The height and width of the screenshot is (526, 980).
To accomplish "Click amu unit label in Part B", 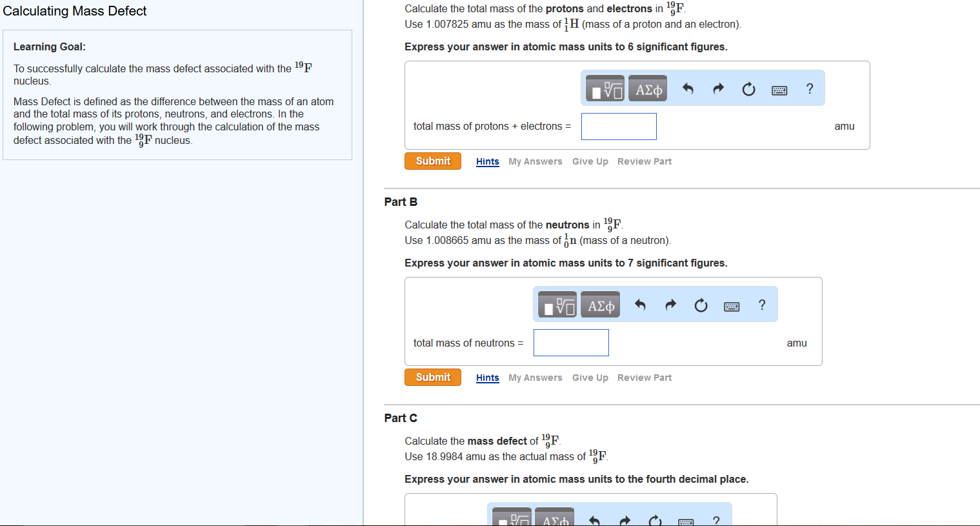I will (797, 343).
